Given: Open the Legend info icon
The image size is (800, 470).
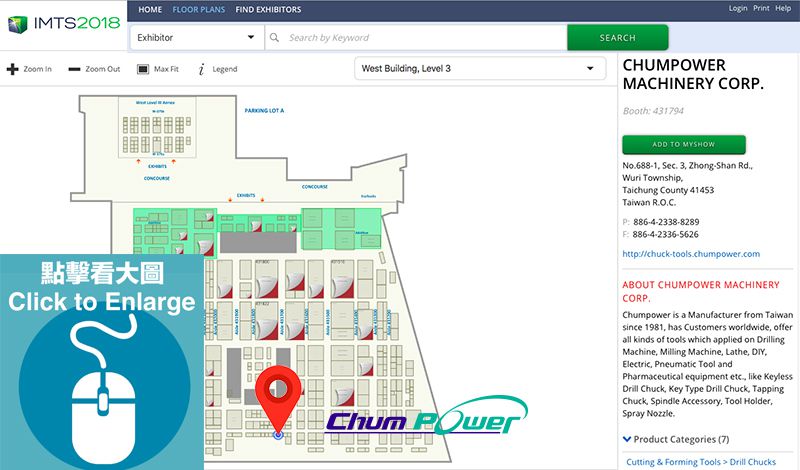Looking at the screenshot, I should [202, 69].
